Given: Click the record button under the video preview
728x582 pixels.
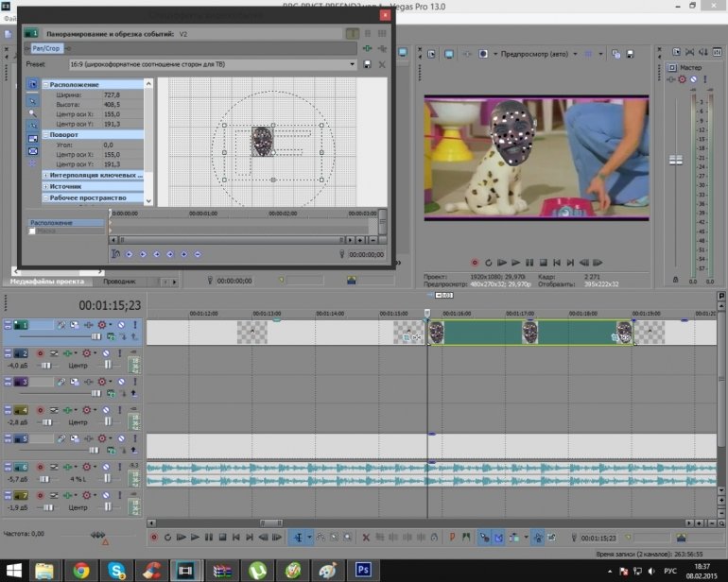Looking at the screenshot, I should (x=475, y=262).
